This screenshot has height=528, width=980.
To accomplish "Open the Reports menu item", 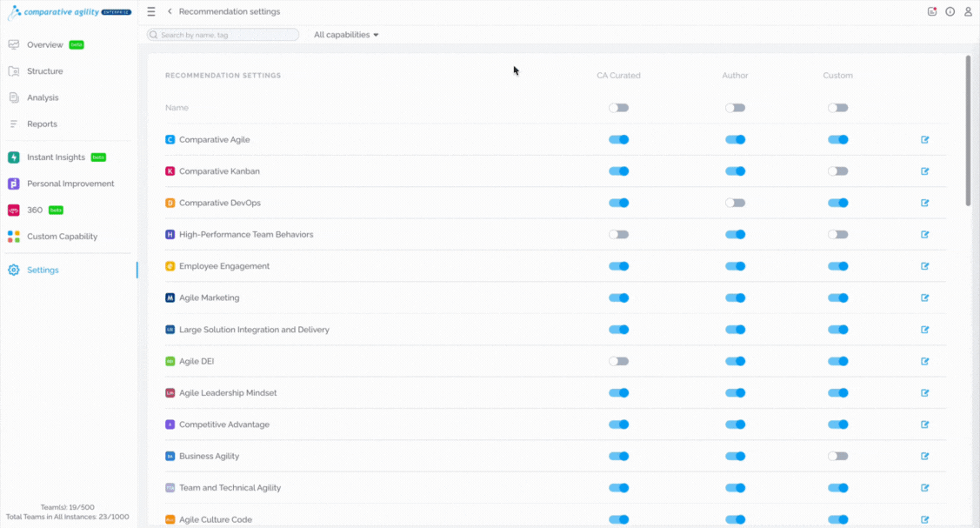I will pos(42,124).
